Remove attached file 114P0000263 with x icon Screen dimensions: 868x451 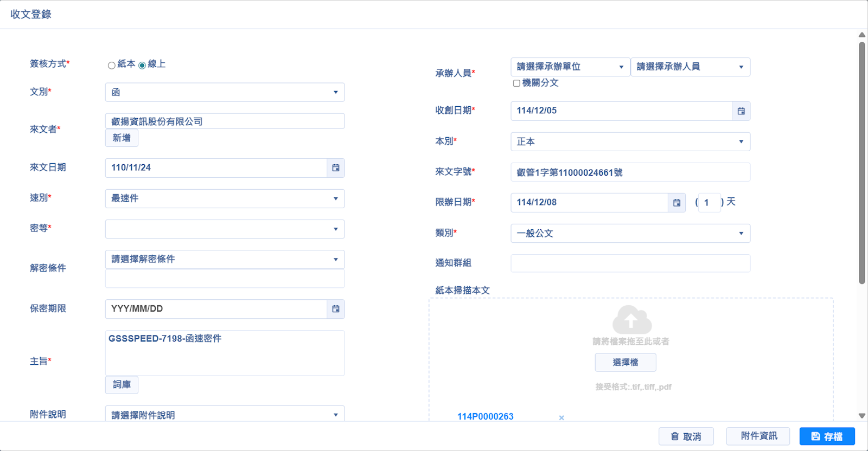(x=561, y=418)
